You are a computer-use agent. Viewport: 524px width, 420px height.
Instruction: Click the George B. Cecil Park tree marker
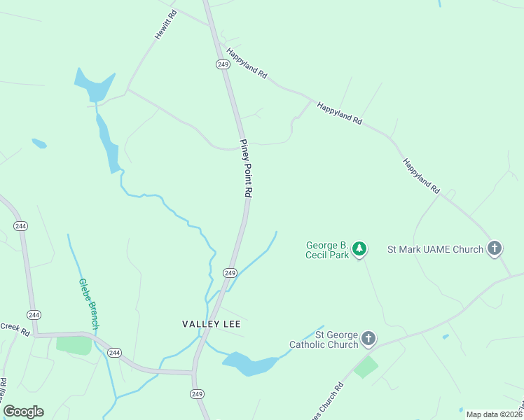(359, 248)
